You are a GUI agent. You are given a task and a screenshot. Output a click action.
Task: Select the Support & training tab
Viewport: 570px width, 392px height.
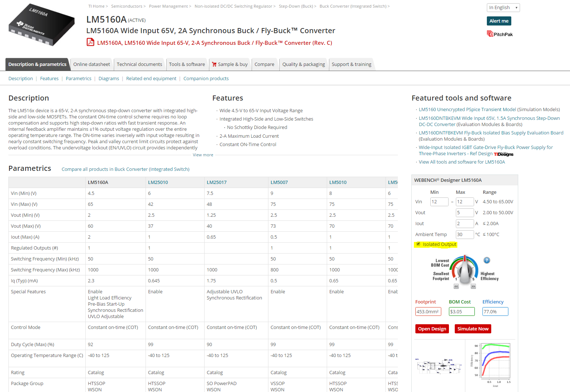click(352, 64)
